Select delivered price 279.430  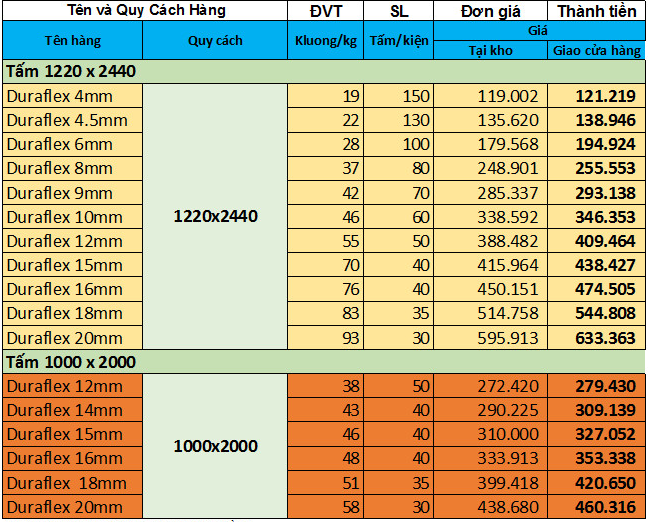596,386
